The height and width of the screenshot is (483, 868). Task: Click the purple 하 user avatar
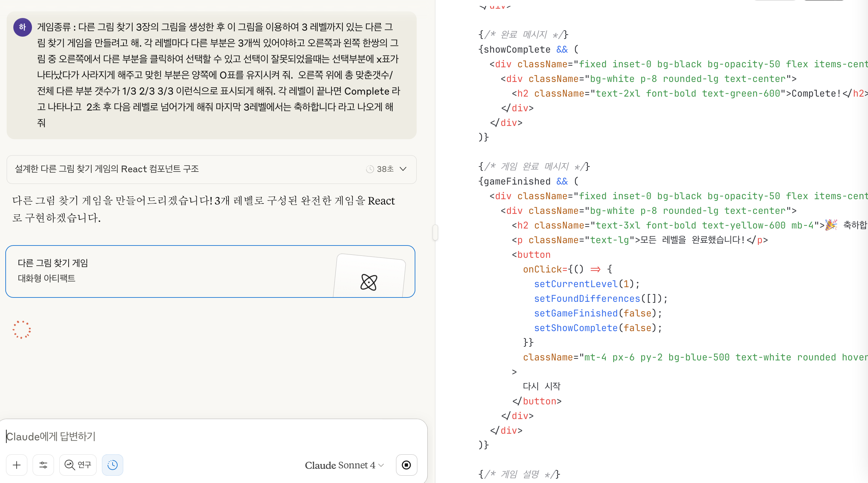pos(23,27)
